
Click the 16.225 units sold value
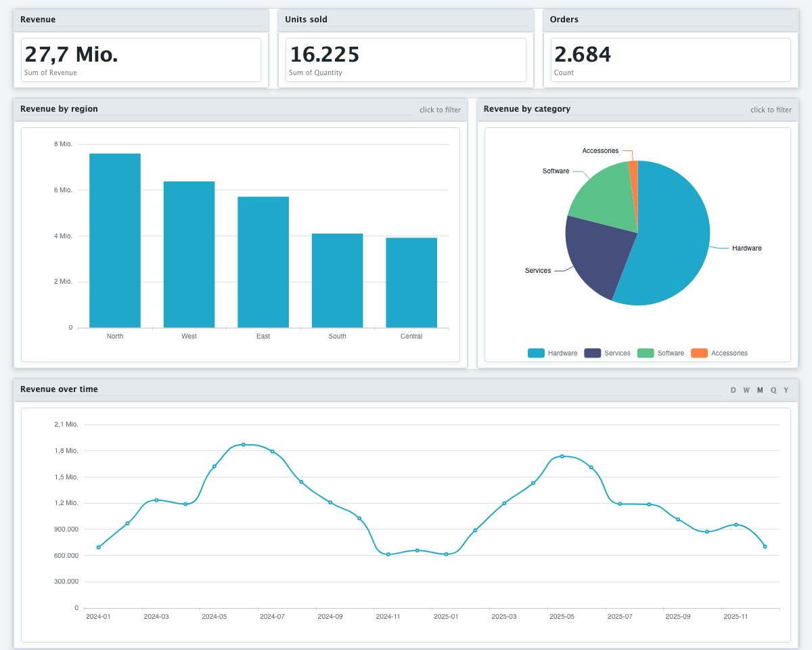[324, 54]
